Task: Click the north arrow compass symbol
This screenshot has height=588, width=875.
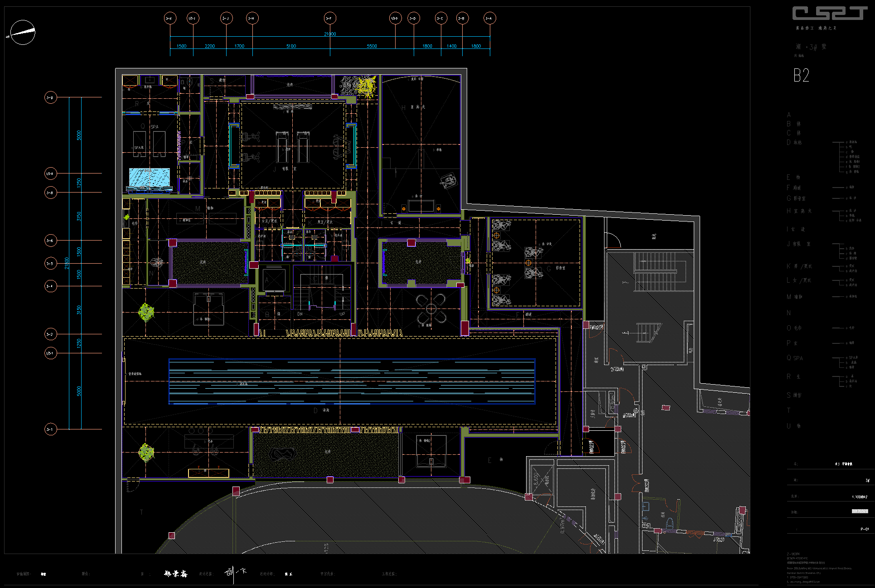Action: (22, 33)
